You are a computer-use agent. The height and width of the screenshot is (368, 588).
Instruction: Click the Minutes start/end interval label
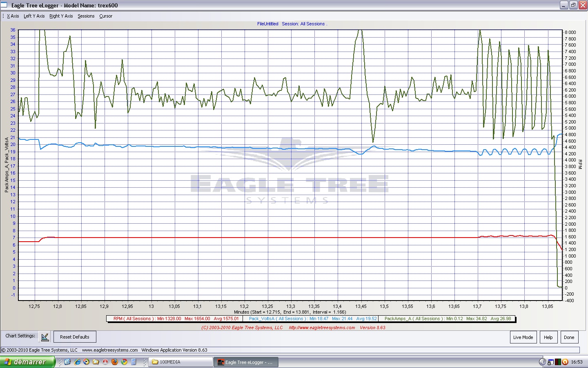[x=290, y=312]
